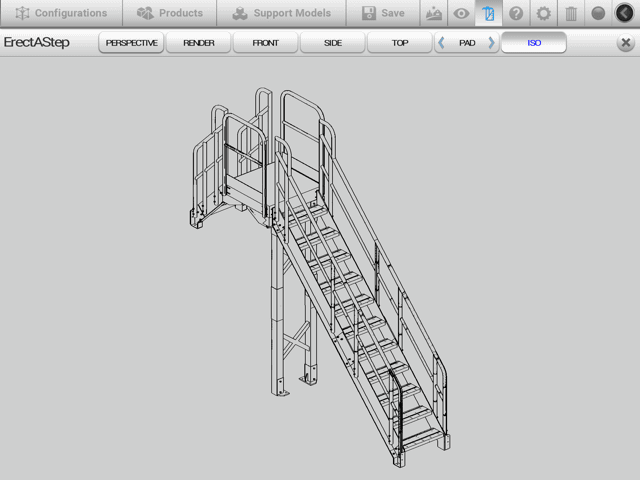Toggle the eye visibility icon
The width and height of the screenshot is (640, 480).
pos(461,13)
